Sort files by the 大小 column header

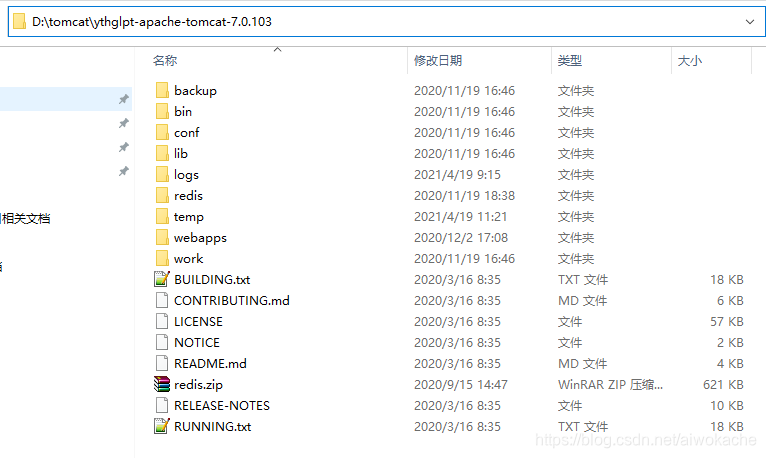[690, 61]
